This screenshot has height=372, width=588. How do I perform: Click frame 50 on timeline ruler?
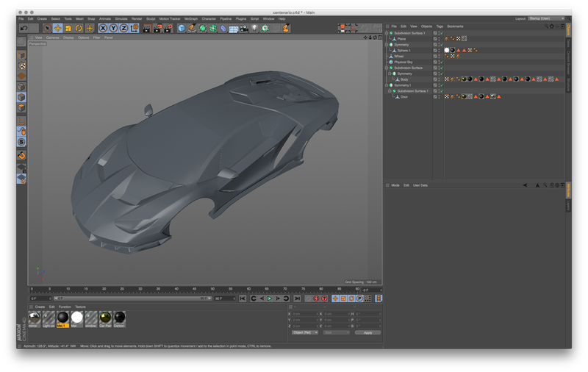pyautogui.click(x=212, y=290)
